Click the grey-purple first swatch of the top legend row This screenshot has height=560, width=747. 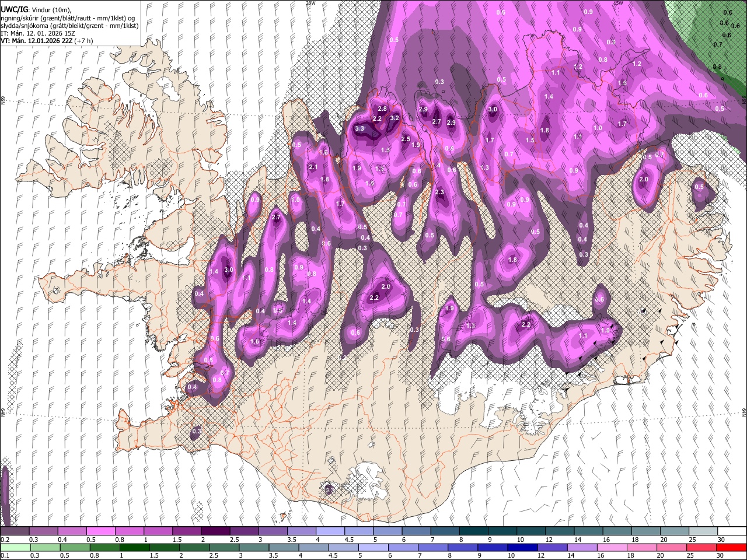click(15, 531)
